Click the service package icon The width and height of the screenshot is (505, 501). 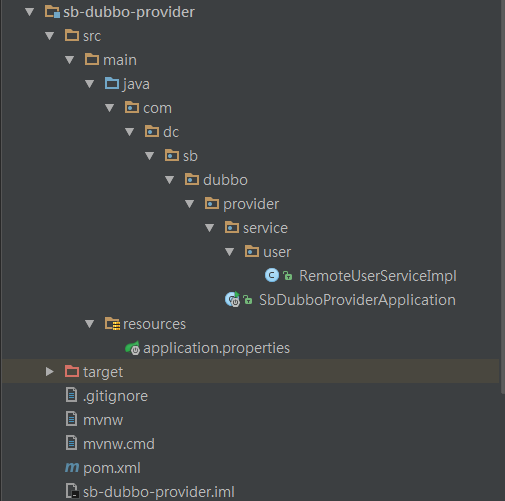232,227
